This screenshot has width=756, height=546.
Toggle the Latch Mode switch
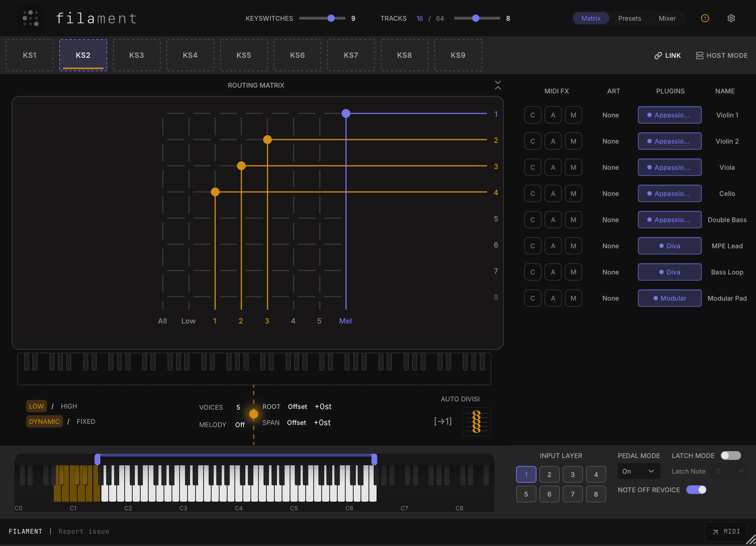pos(731,455)
